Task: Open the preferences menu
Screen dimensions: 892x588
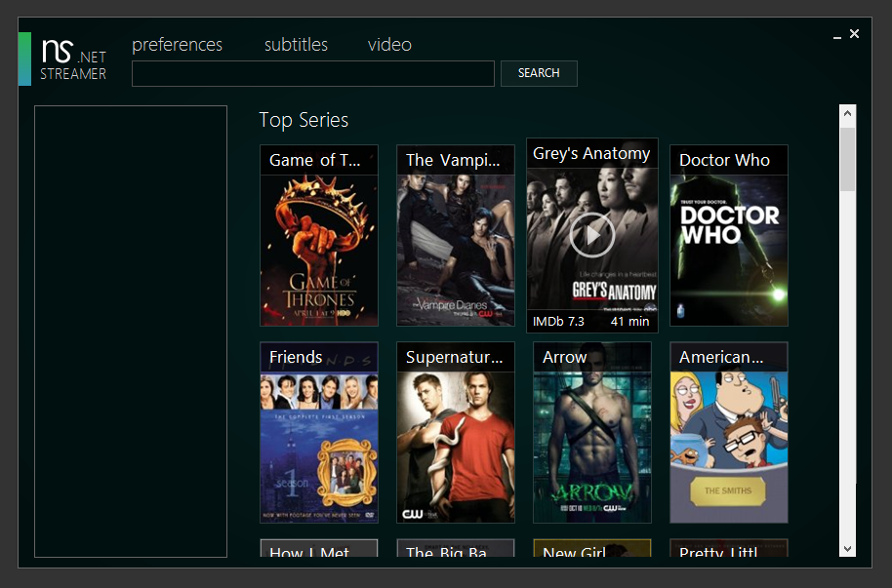Action: (x=177, y=44)
